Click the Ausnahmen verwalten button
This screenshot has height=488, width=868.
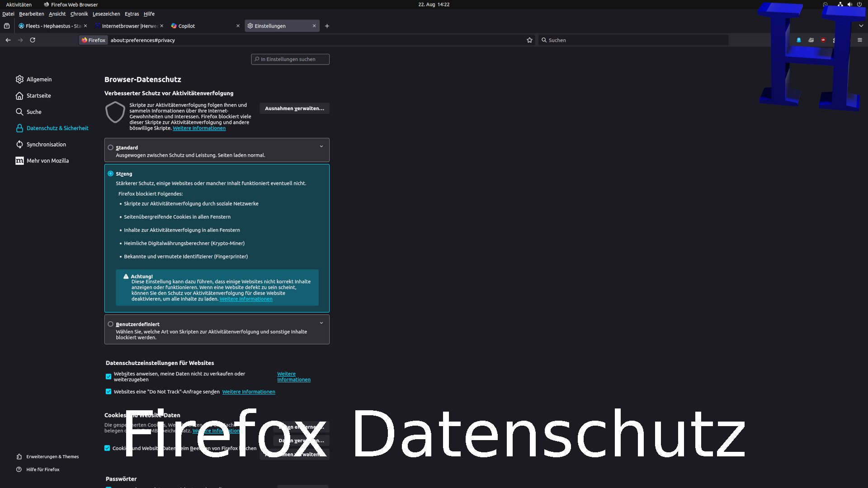tap(294, 108)
